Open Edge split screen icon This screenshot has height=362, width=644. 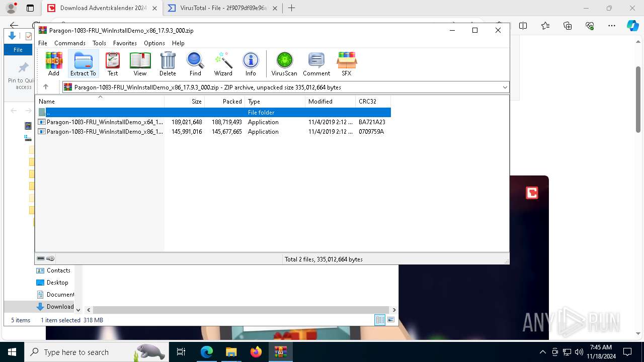(523, 26)
